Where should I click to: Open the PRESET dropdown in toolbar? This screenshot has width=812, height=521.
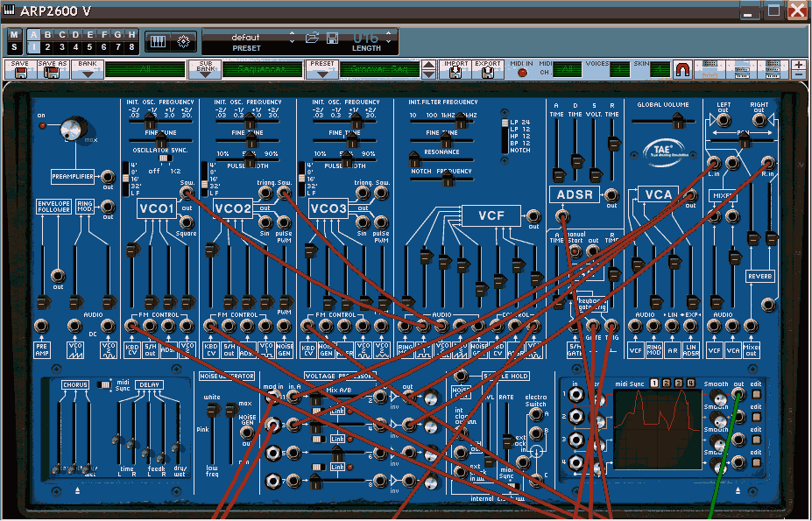tap(322, 70)
